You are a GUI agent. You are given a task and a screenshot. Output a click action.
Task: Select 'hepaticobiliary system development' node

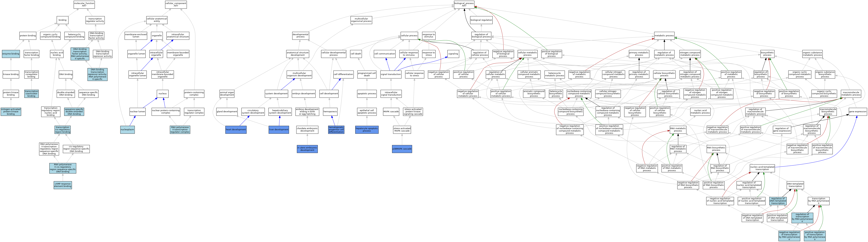pos(280,112)
